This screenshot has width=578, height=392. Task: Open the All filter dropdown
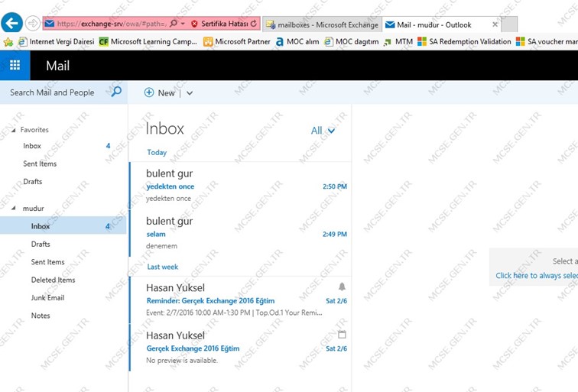pos(323,131)
